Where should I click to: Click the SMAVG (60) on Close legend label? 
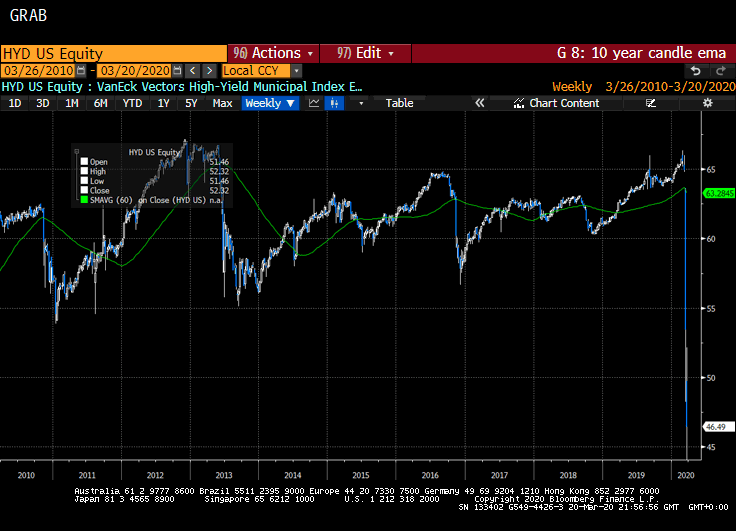point(148,200)
